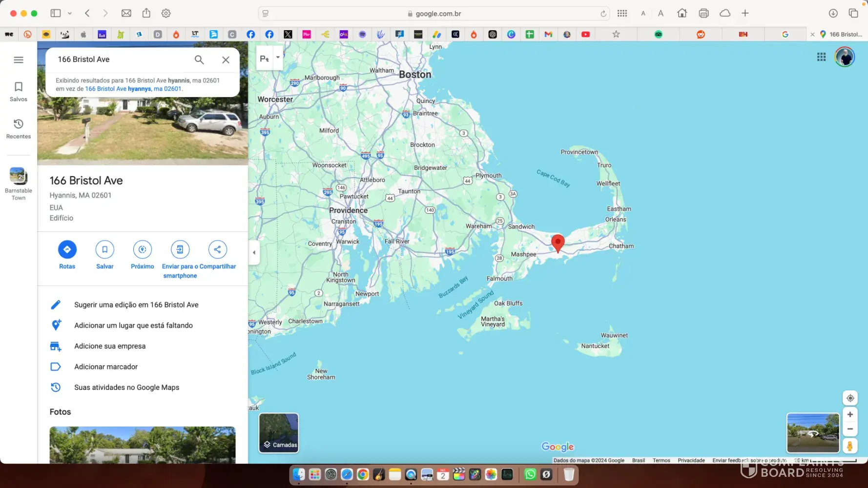Click the Próximo nearby icon
The image size is (868, 488).
point(142,249)
